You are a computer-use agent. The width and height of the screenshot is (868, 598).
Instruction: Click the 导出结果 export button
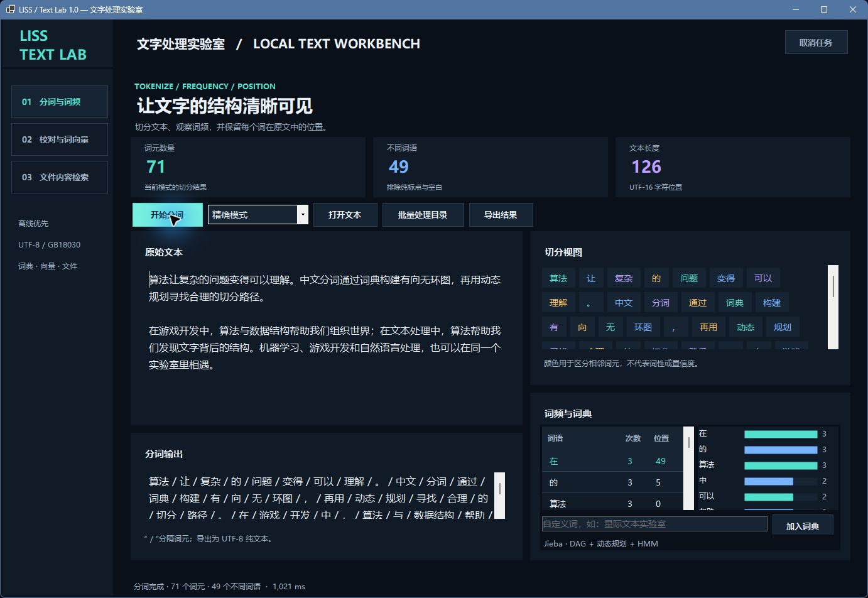pos(501,215)
